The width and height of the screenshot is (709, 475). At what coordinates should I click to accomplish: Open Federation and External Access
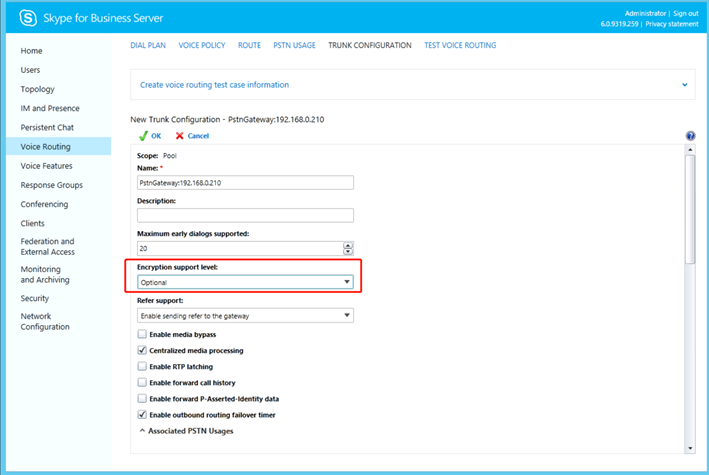[x=47, y=247]
